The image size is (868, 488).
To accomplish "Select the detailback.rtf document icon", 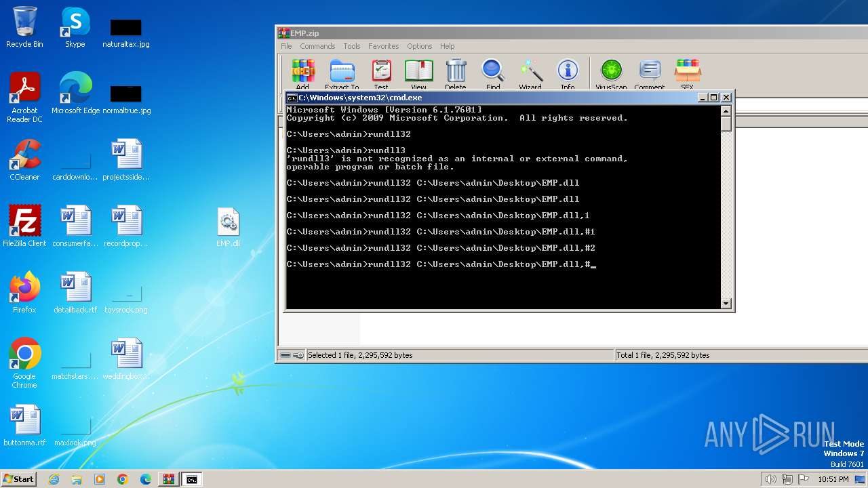I will 75,293.
